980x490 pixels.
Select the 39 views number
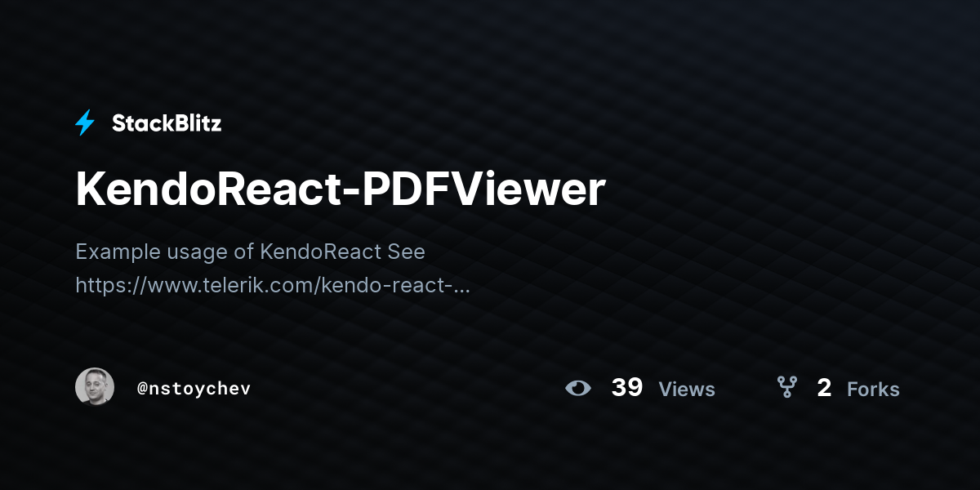pyautogui.click(x=627, y=388)
